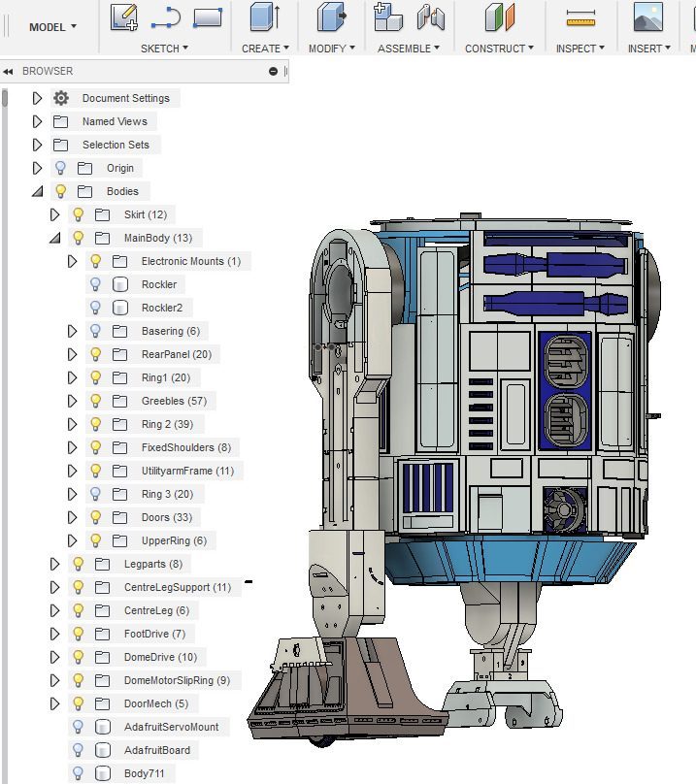Open the MODEL workspace dropdown
Screen dimensions: 696x784
click(52, 27)
